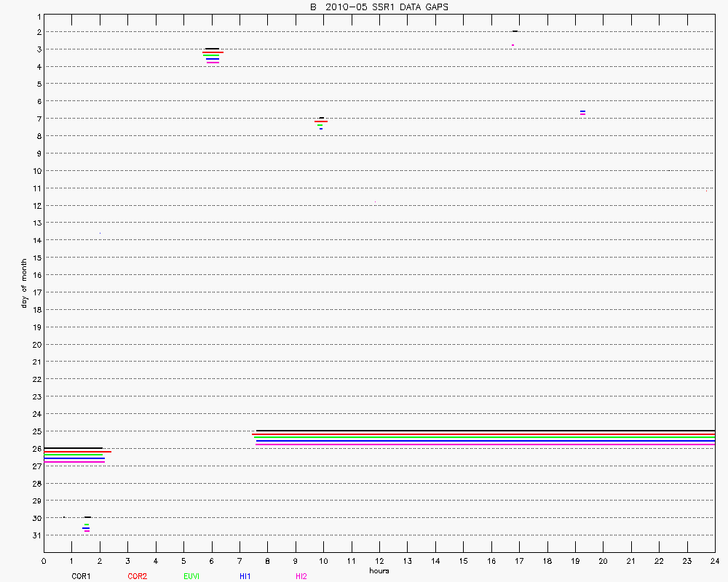
Task: Select magenta HI2 gap bar on day 3
Action: click(213, 63)
